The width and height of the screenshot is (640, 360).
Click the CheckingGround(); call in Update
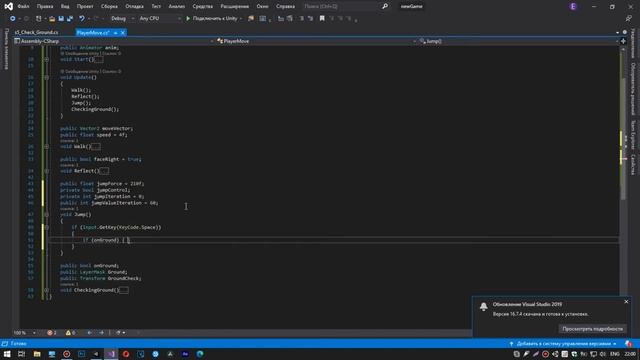coord(95,109)
